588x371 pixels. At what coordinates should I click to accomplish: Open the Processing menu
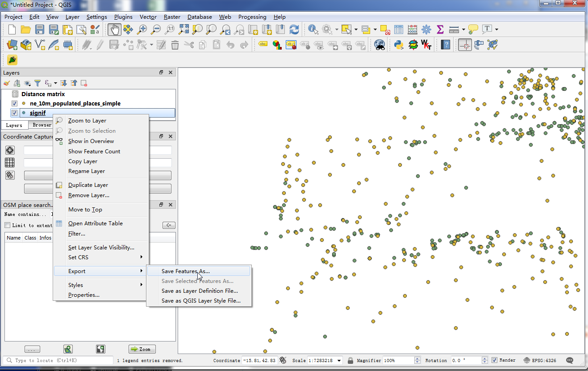(252, 17)
